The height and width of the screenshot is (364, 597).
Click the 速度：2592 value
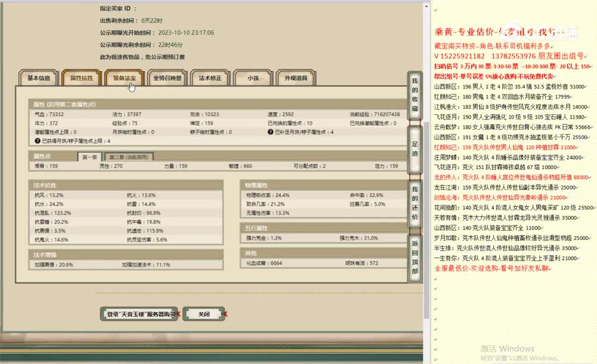click(281, 114)
